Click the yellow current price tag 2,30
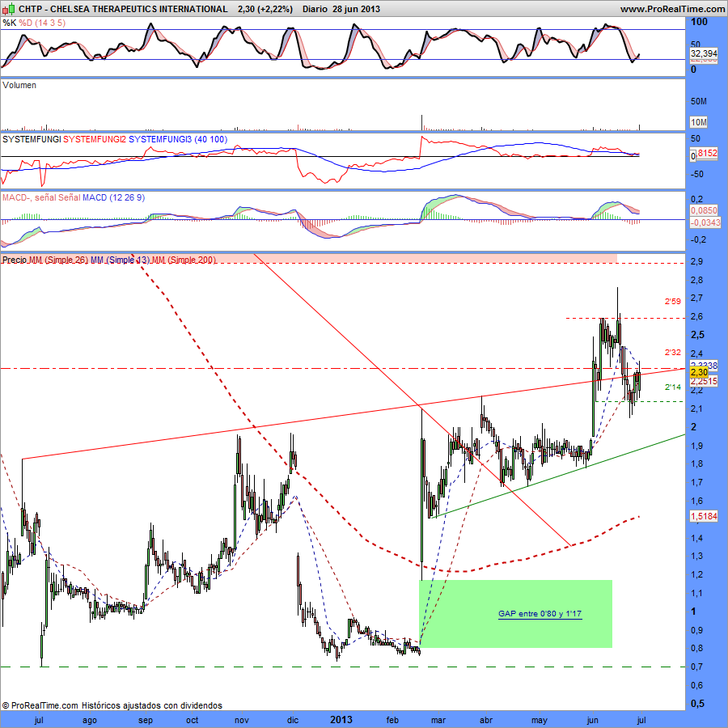Viewport: 728px width, 728px height. 699,372
